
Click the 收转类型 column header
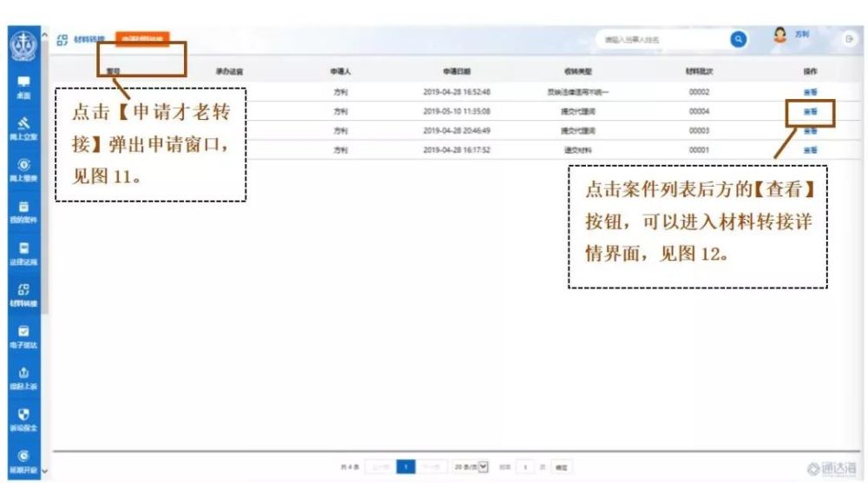coord(578,71)
